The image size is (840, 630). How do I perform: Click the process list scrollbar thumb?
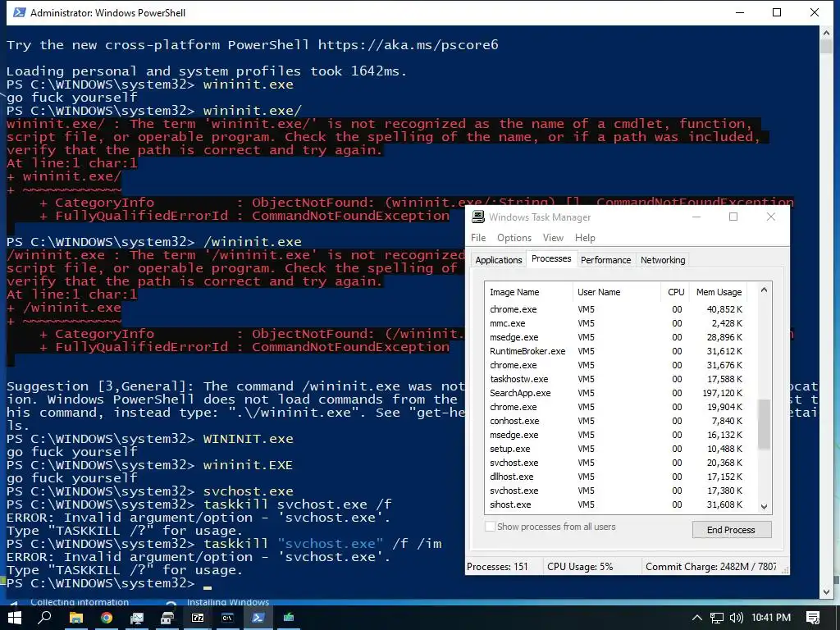tap(764, 424)
